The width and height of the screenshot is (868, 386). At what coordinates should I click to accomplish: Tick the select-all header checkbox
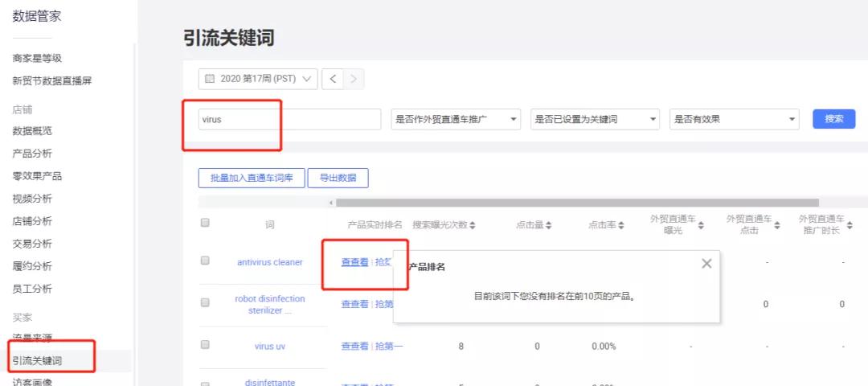(205, 223)
